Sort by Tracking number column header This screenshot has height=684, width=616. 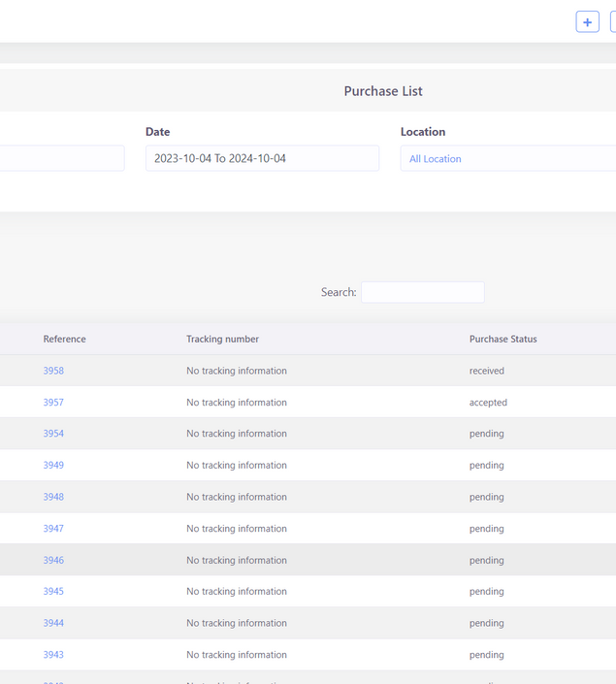pos(222,340)
